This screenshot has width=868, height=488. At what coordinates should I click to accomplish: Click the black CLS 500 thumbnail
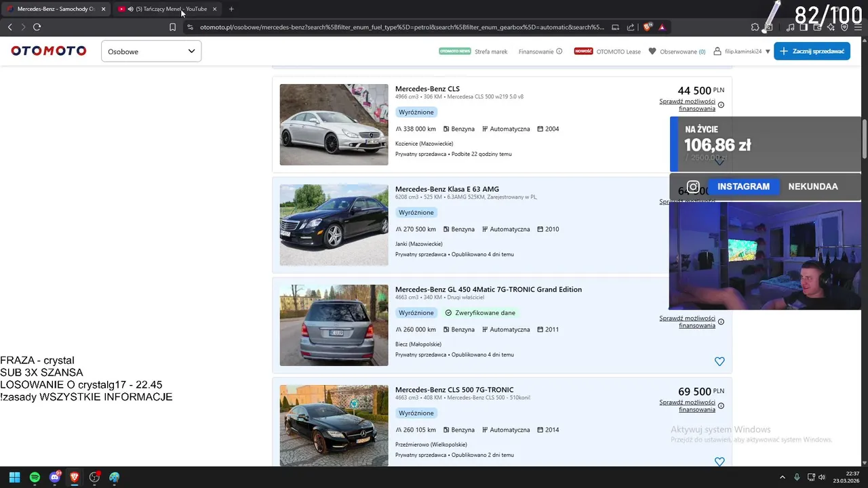pyautogui.click(x=334, y=426)
